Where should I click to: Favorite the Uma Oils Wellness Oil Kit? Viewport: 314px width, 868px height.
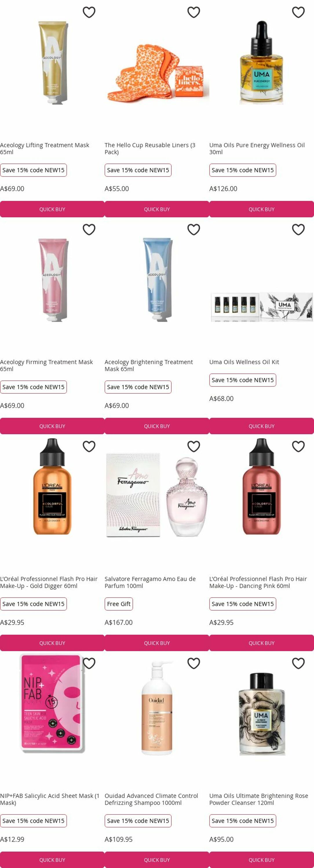(298, 229)
